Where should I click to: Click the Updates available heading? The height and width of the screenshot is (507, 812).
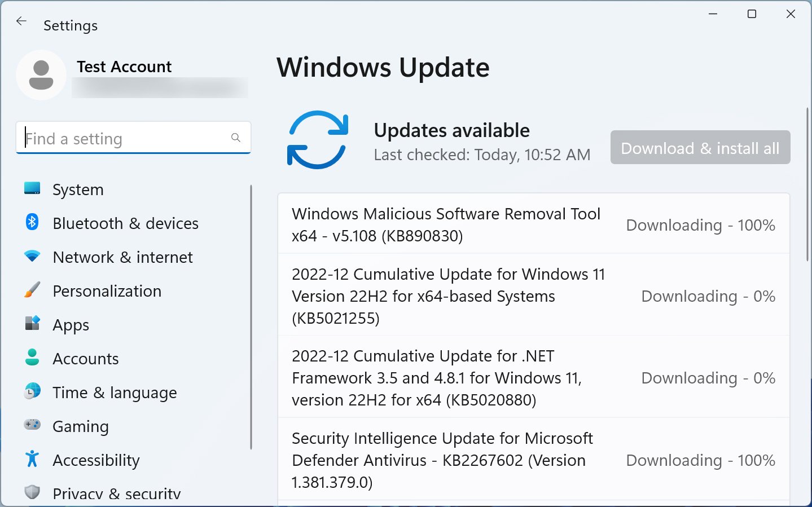451,130
